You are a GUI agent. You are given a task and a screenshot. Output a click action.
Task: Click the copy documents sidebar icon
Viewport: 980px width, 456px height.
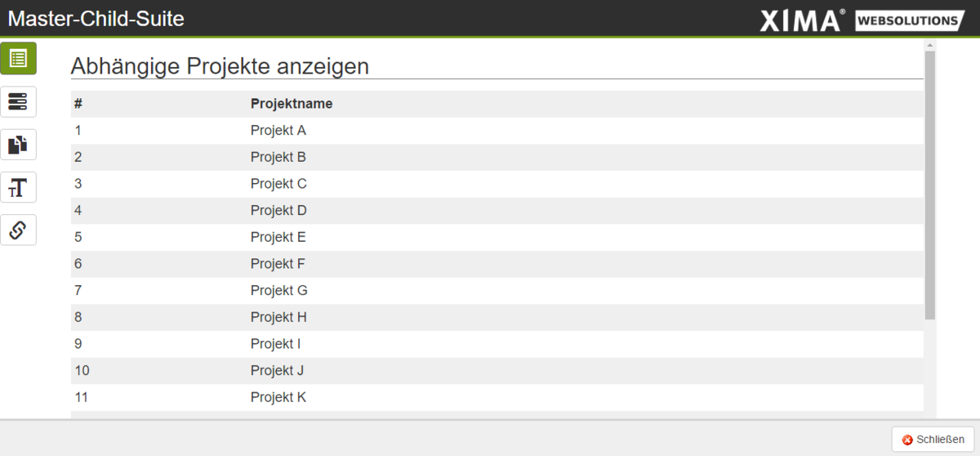pyautogui.click(x=18, y=145)
